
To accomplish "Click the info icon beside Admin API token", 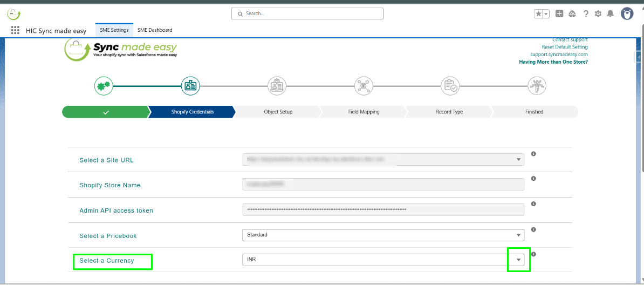I will point(533,203).
